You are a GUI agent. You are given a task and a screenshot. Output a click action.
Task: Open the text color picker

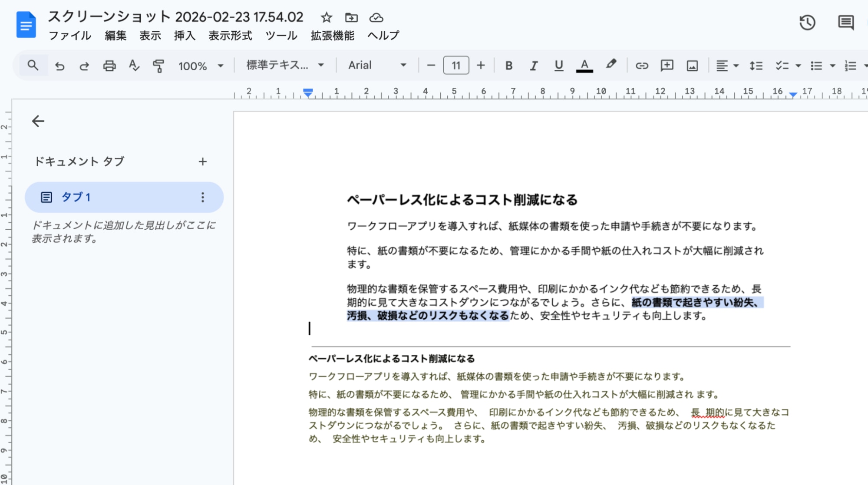[x=584, y=66]
